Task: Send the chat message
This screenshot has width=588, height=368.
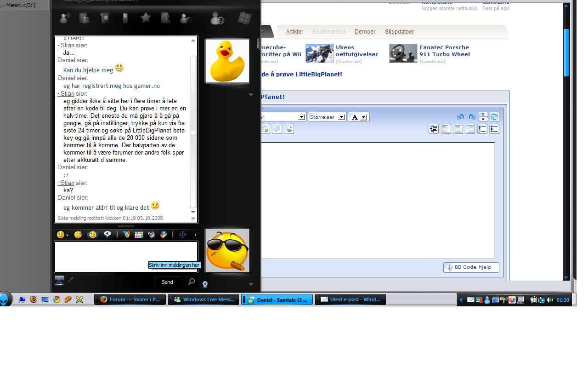Action: click(x=168, y=282)
